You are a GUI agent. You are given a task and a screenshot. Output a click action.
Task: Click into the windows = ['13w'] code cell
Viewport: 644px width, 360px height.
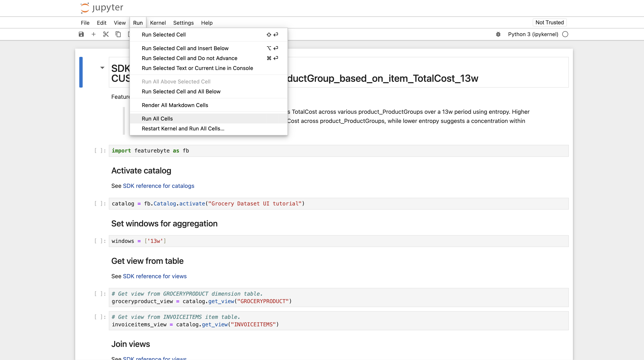coord(338,241)
